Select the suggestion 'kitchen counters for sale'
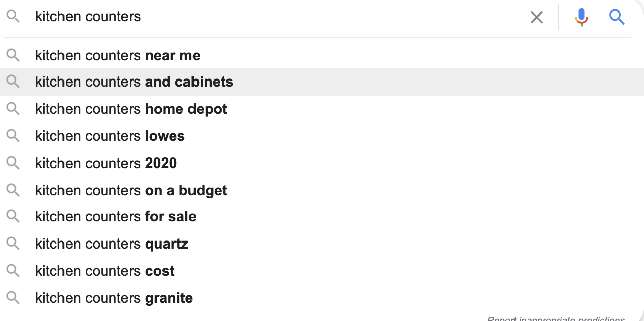644x321 pixels. tap(115, 216)
